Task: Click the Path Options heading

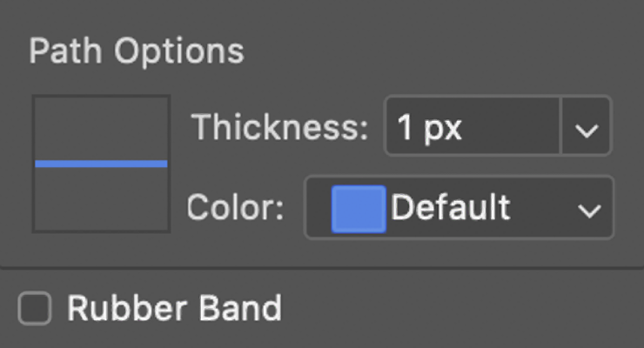Action: pos(136,51)
